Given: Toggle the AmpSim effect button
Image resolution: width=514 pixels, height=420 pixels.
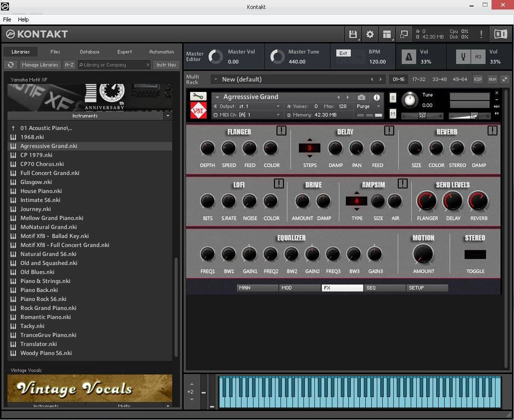Looking at the screenshot, I should (x=403, y=183).
